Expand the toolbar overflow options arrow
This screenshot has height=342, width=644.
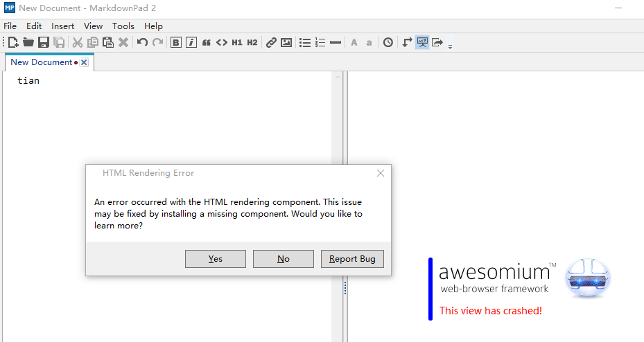[450, 46]
